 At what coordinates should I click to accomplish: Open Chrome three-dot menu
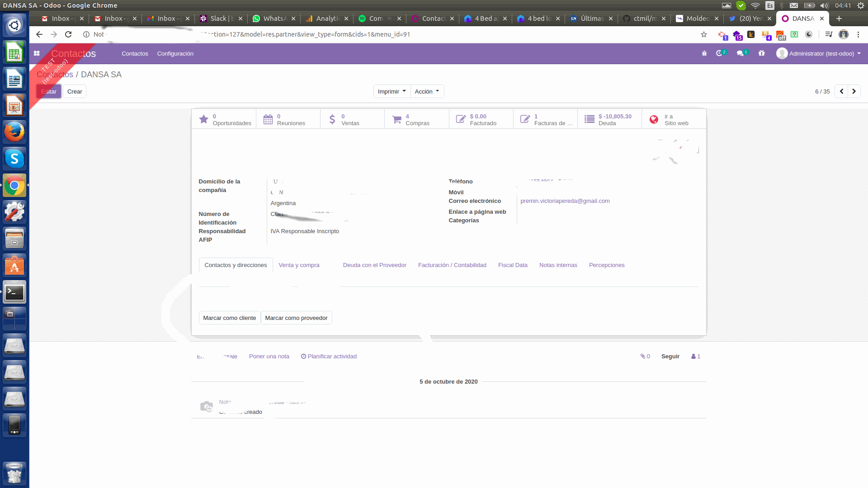[858, 34]
